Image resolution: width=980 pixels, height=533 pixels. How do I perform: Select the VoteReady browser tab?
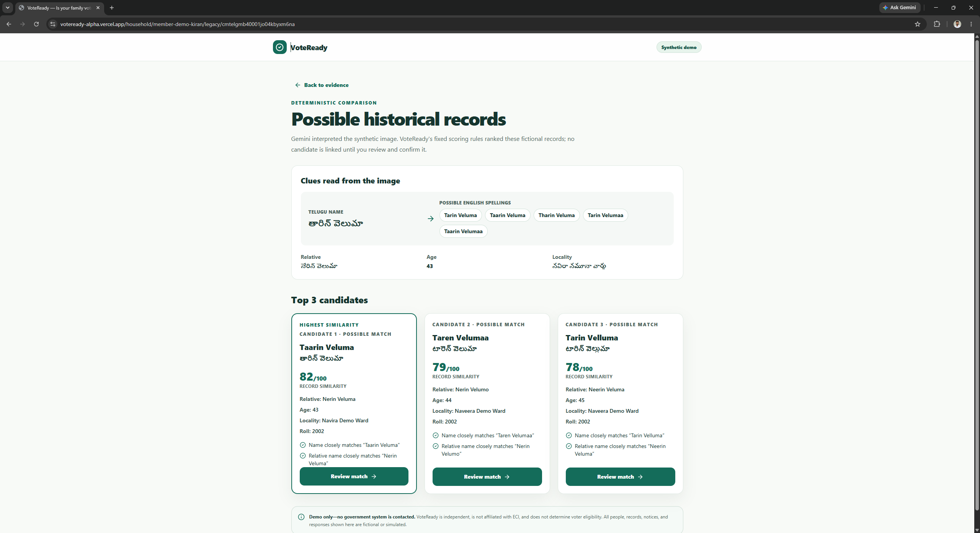[59, 8]
